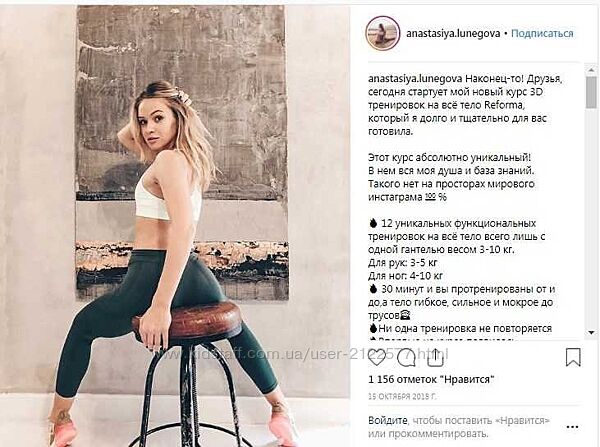
Task: Open anastasiya.lunegova profile avatar
Action: coord(383,33)
